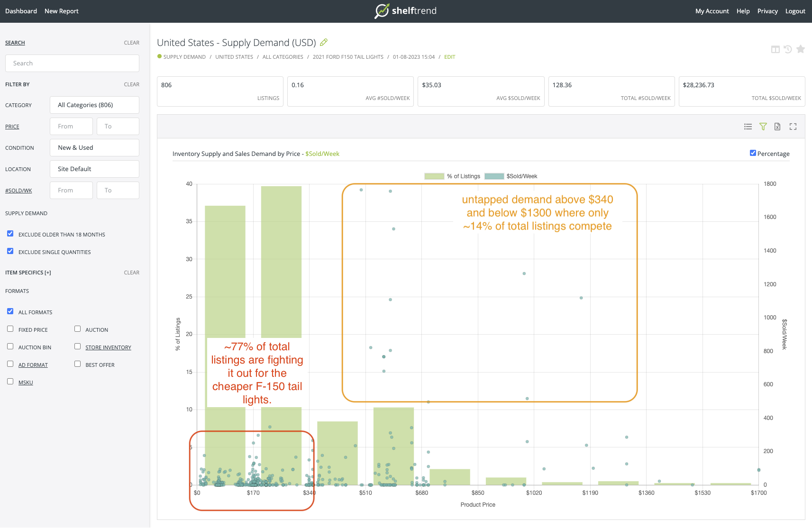Uncheck Exclude Single Quantities
The height and width of the screenshot is (528, 812).
tap(10, 251)
